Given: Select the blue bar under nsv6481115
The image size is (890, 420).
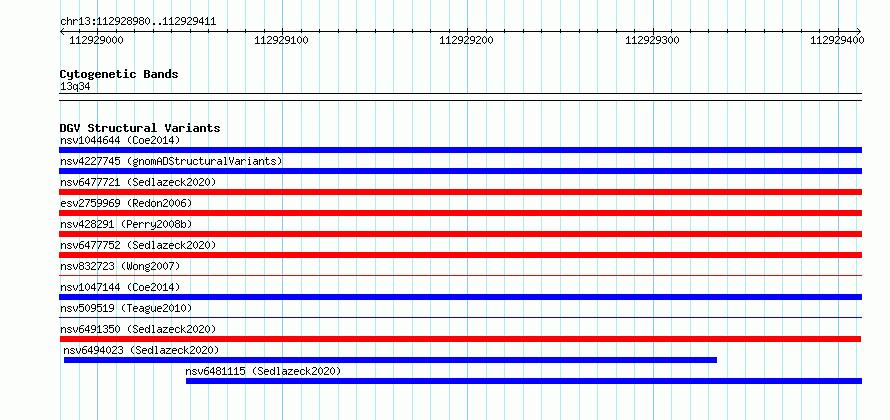Looking at the screenshot, I should (x=524, y=381).
